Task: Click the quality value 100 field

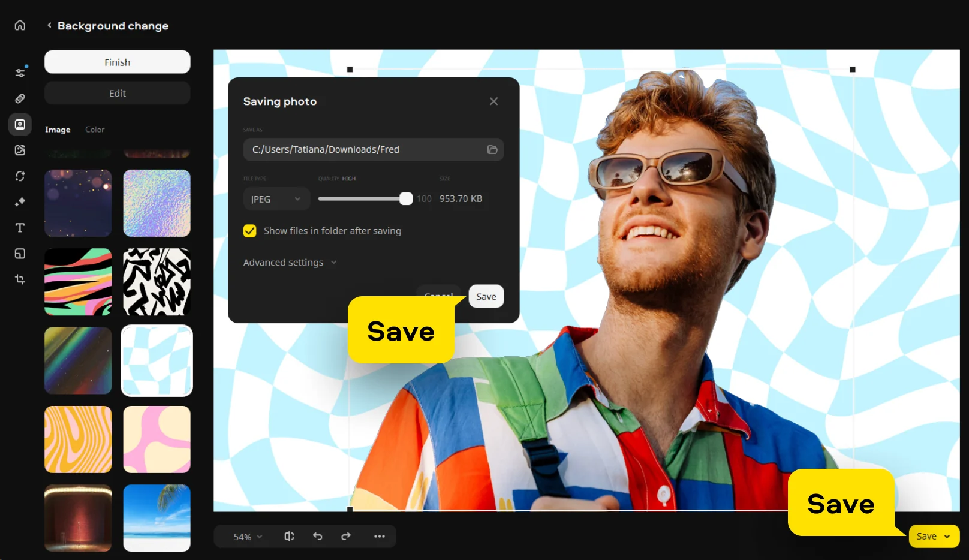Action: 424,199
